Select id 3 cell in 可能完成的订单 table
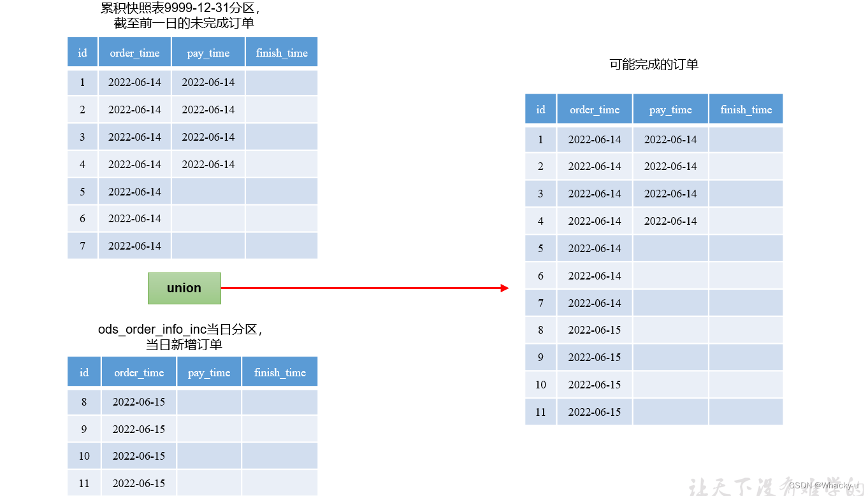Screen dimensions: 868x496 [540, 194]
